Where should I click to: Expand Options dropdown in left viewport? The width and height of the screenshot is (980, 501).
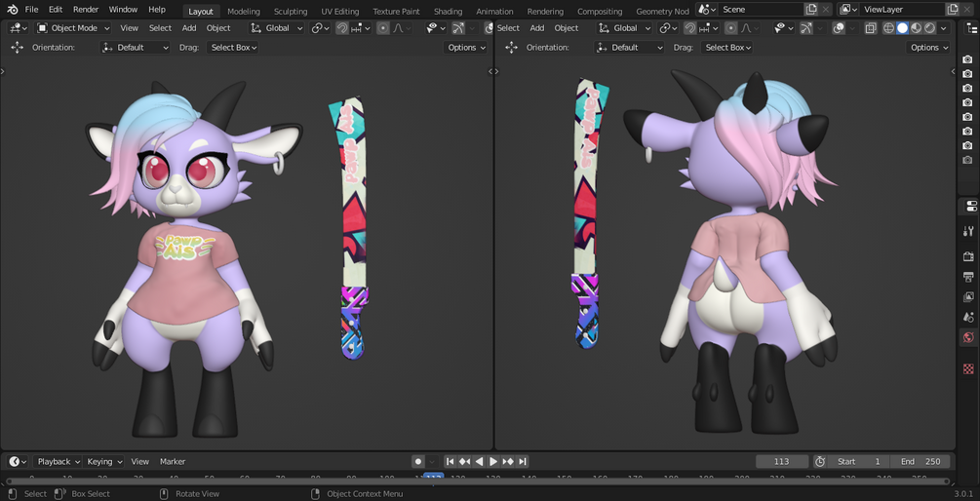[466, 48]
